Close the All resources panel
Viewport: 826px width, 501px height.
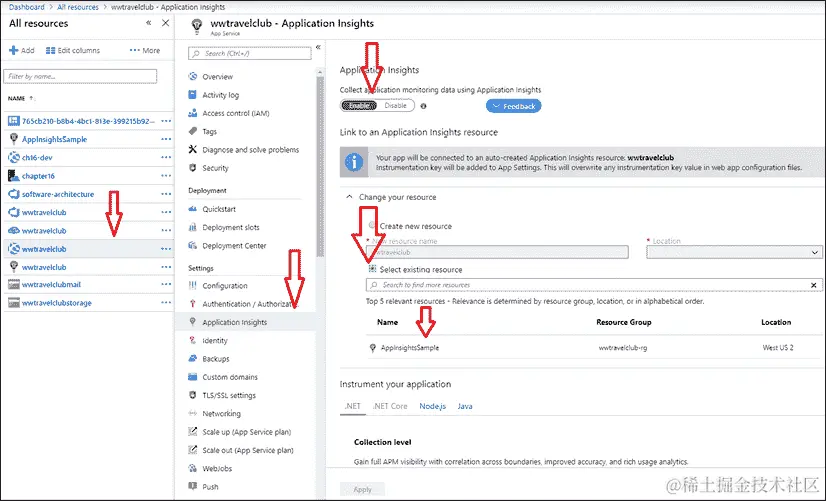pos(165,23)
